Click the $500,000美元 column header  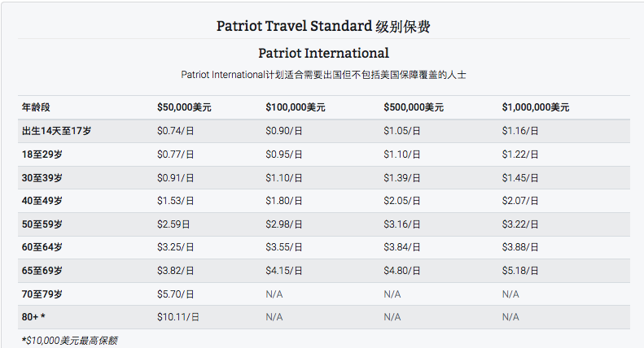414,107
